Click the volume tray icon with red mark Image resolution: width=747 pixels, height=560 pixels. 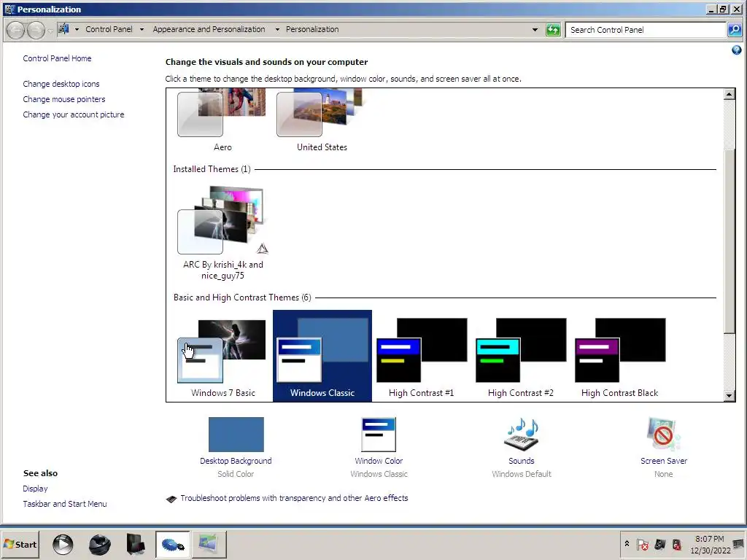[x=676, y=544]
